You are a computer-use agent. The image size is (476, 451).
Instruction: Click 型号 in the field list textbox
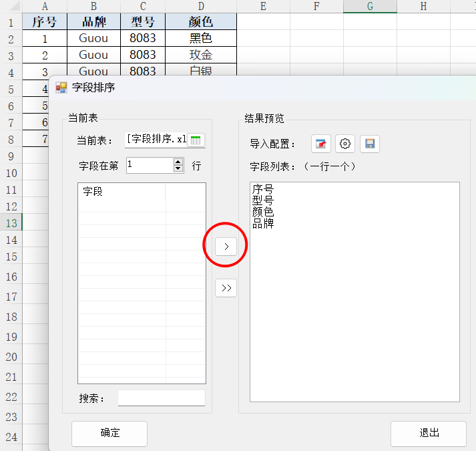263,200
